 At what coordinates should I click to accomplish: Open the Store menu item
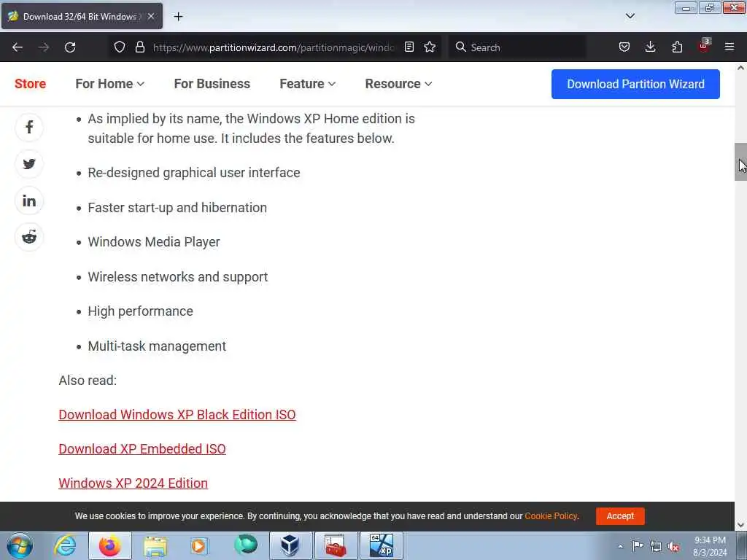30,84
